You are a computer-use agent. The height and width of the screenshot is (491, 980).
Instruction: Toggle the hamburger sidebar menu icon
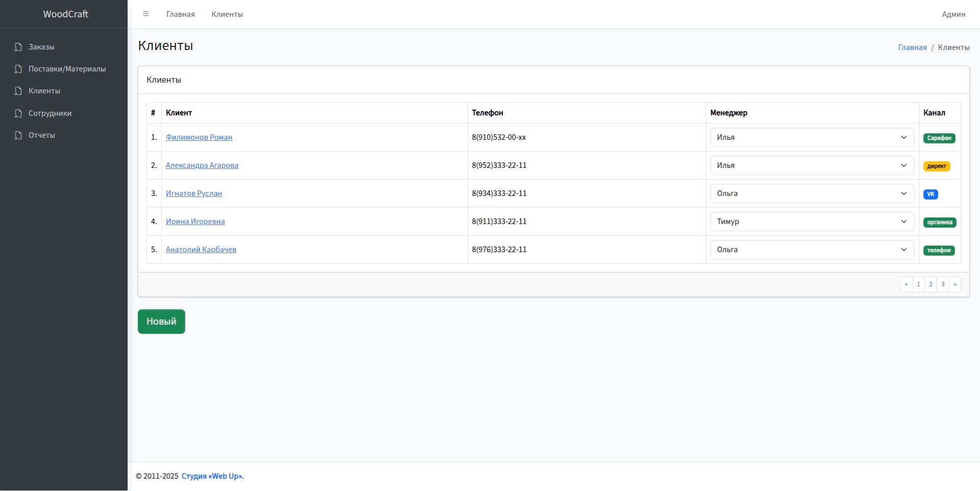click(x=145, y=14)
